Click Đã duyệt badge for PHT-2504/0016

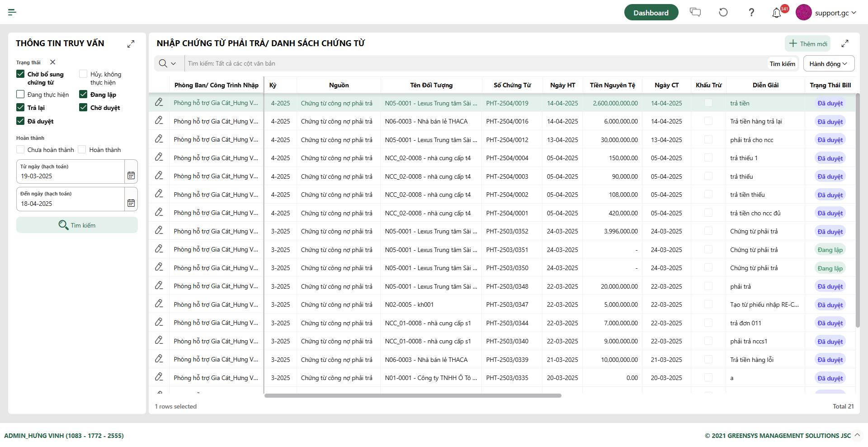coord(830,122)
